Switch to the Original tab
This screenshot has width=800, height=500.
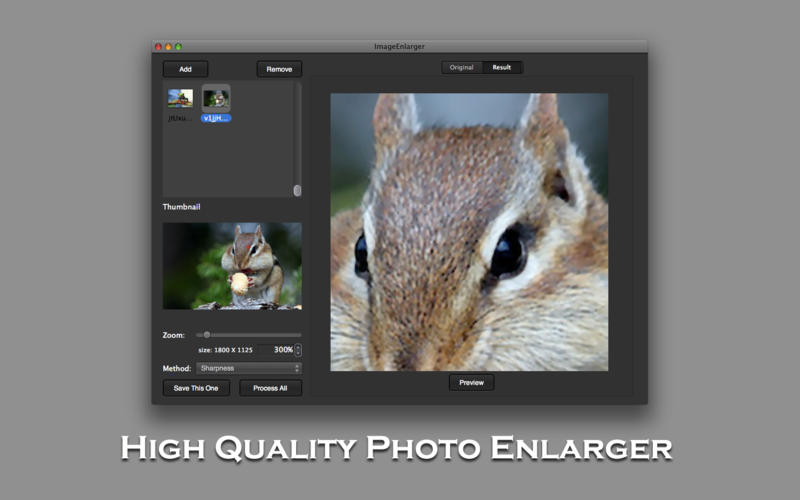tap(461, 67)
